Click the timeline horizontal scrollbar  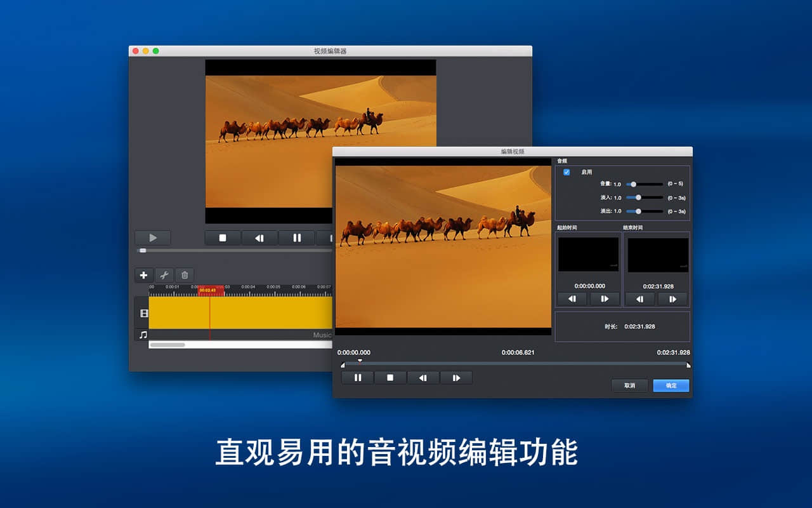[167, 345]
